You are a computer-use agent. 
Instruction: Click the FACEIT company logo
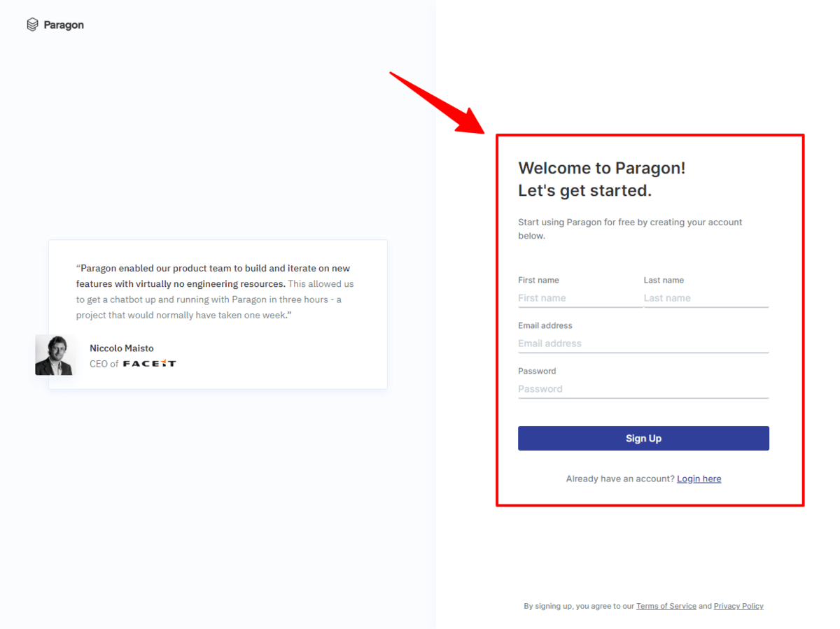pyautogui.click(x=149, y=364)
